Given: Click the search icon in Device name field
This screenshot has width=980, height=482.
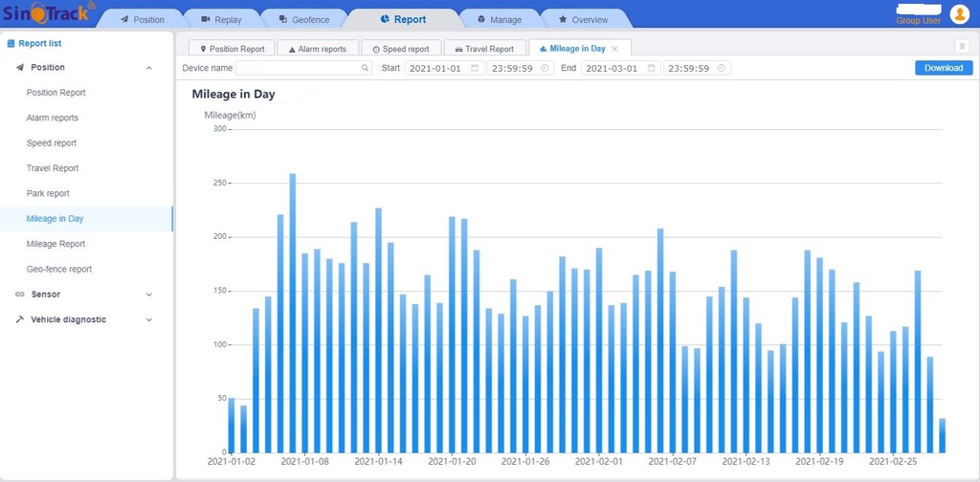Looking at the screenshot, I should coord(365,68).
